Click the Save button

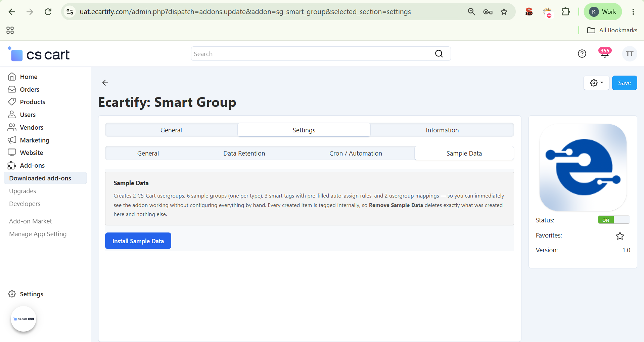point(625,83)
